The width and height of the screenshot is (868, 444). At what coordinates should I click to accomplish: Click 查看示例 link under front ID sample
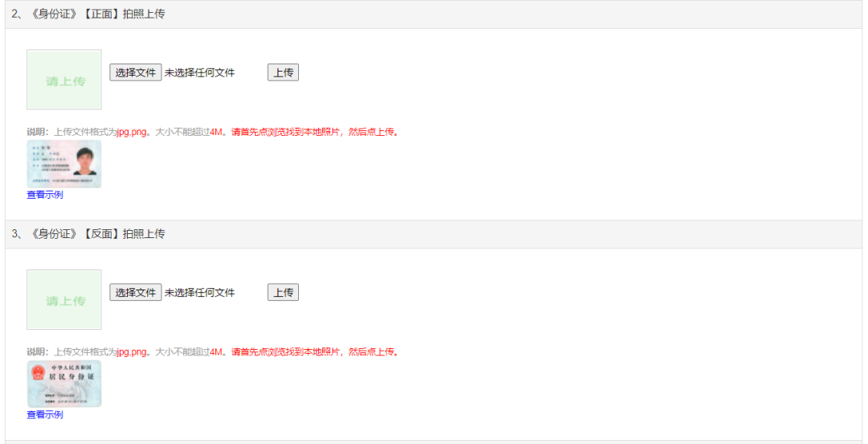coord(45,195)
